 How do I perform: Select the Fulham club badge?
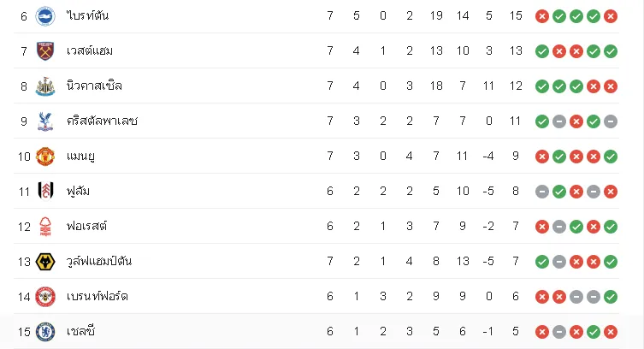[45, 192]
